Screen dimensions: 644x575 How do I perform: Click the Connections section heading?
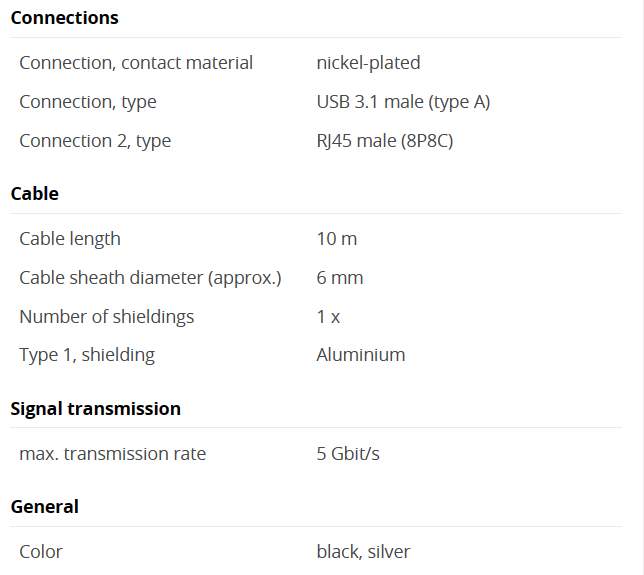click(64, 18)
